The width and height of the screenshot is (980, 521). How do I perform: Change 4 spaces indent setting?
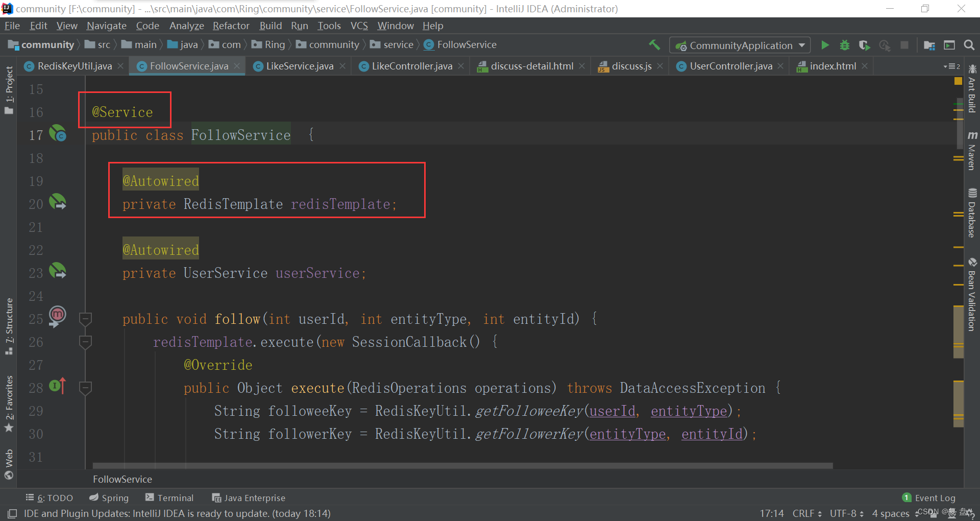[x=891, y=513]
